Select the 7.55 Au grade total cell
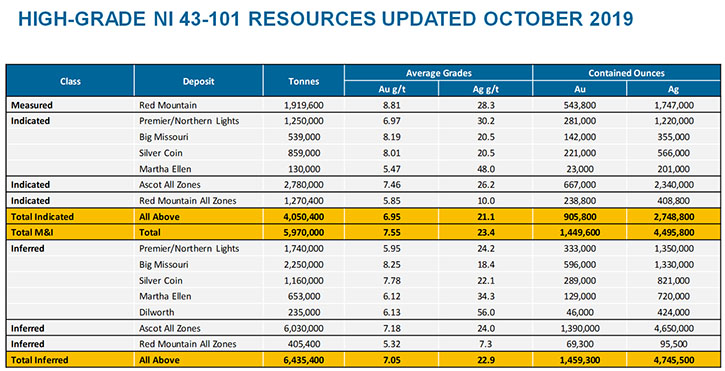 [391, 232]
